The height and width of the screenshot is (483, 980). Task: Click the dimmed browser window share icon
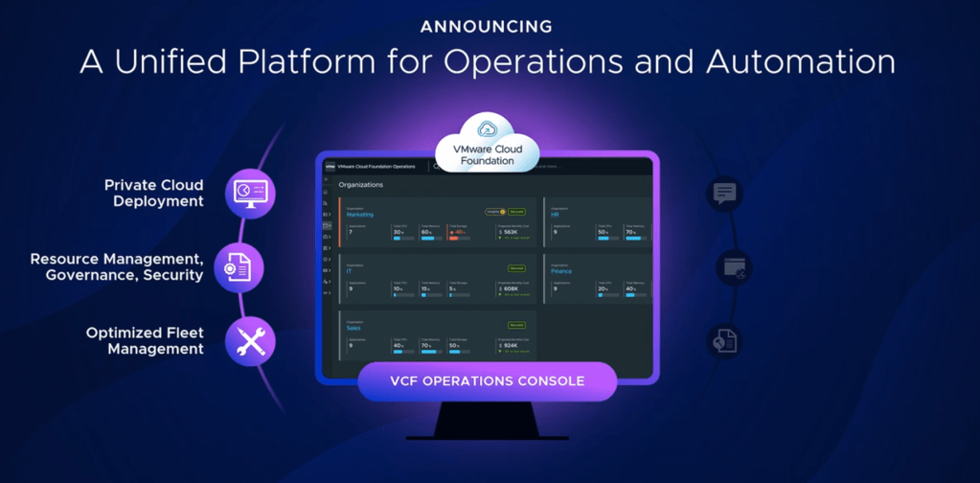pyautogui.click(x=735, y=269)
